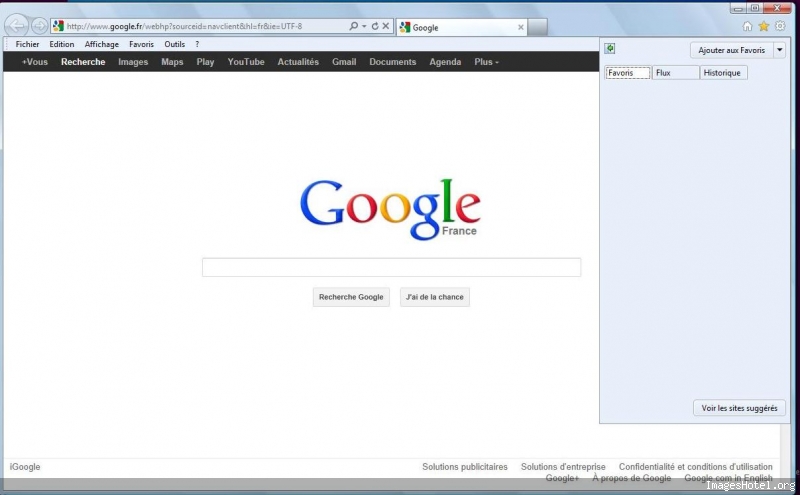Viewport: 800px width, 495px height.
Task: Open Solutions publicitaires footer link
Action: pos(465,467)
